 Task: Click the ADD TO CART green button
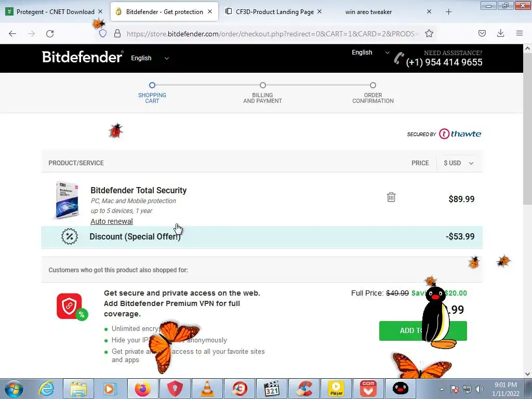[423, 331]
